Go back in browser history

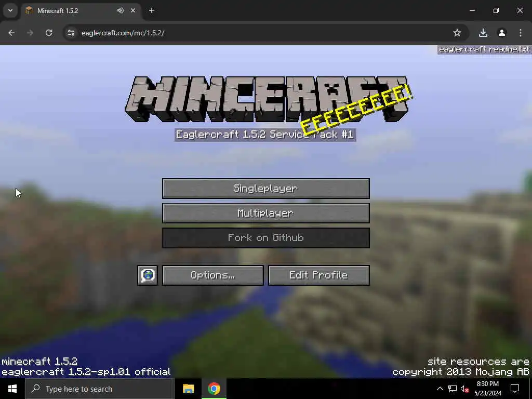(x=11, y=33)
